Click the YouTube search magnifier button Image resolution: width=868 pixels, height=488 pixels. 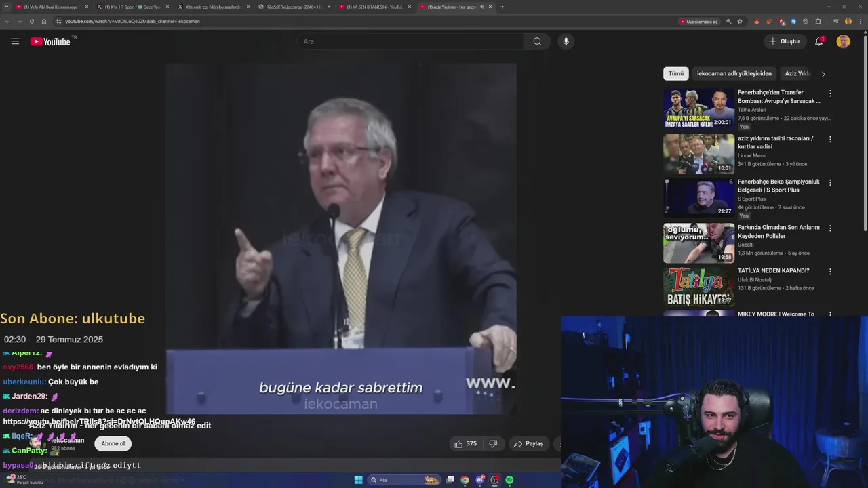click(x=537, y=41)
